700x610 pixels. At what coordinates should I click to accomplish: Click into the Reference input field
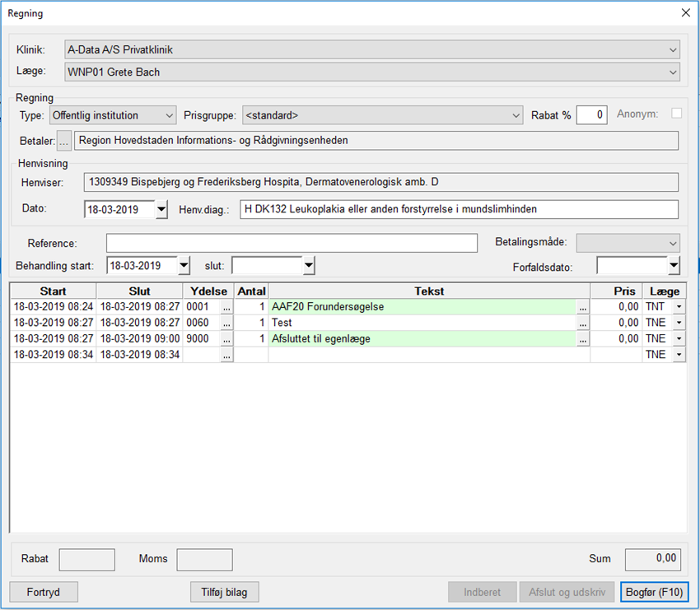[x=292, y=243]
